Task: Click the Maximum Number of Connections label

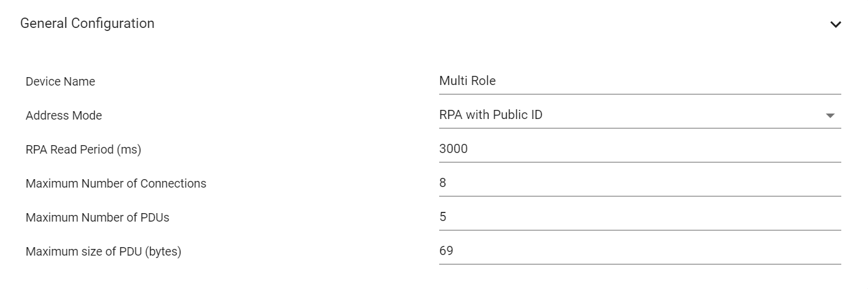Action: tap(116, 183)
